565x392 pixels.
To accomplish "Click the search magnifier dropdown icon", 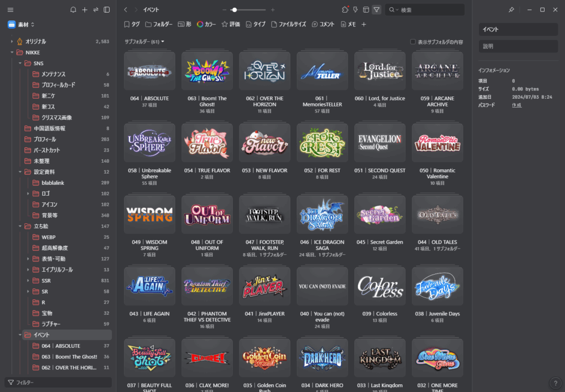I will point(393,10).
